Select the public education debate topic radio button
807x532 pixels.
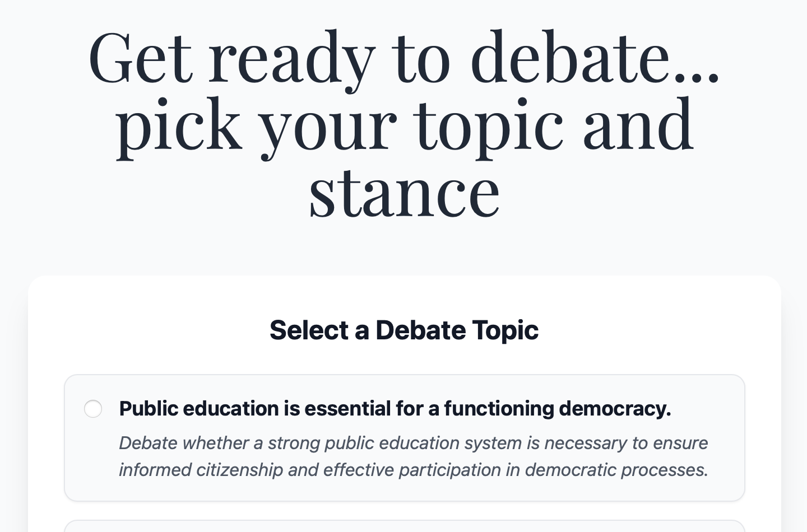(93, 409)
